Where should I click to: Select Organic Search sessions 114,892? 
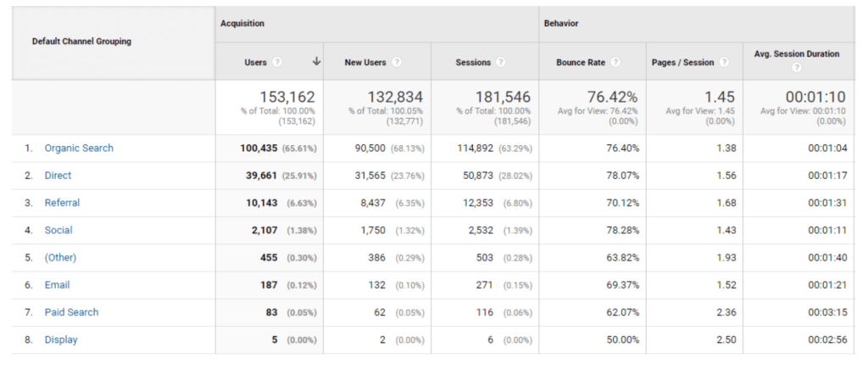coord(475,148)
